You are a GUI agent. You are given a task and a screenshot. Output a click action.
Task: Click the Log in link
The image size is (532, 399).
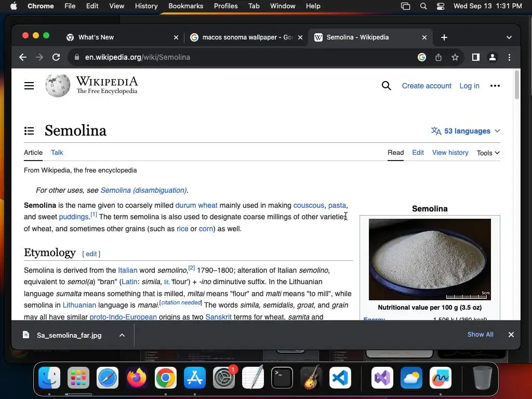(469, 86)
